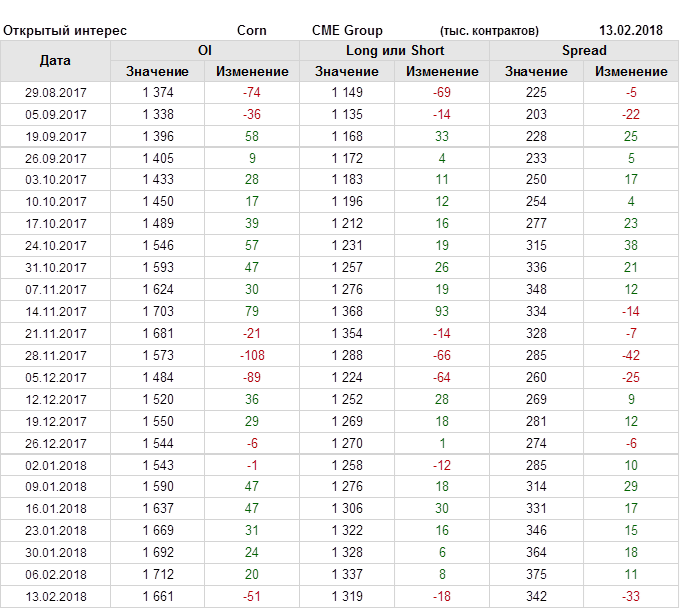The width and height of the screenshot is (680, 609).
Task: Click "Изменение" subheader under Spread
Action: click(631, 71)
